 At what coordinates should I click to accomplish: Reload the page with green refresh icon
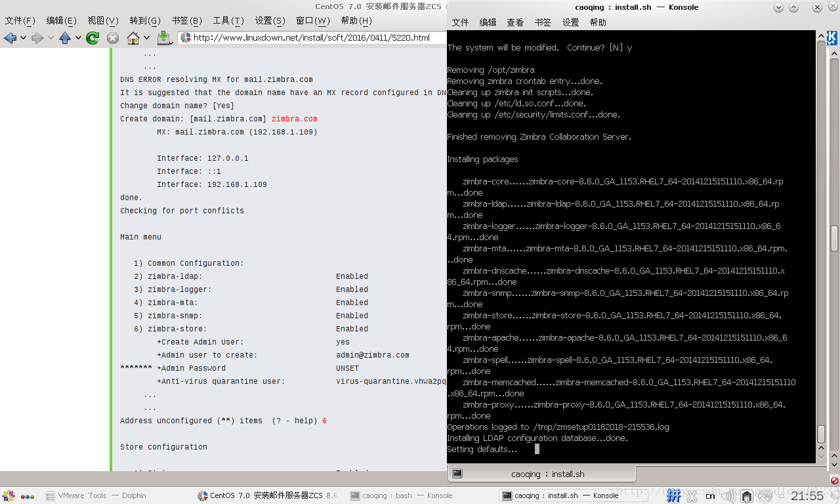[93, 38]
